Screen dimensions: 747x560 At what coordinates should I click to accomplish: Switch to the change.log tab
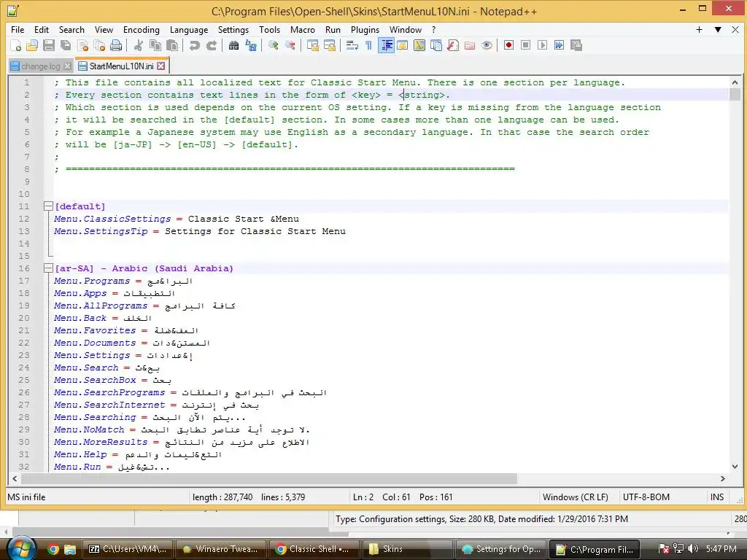coord(41,66)
